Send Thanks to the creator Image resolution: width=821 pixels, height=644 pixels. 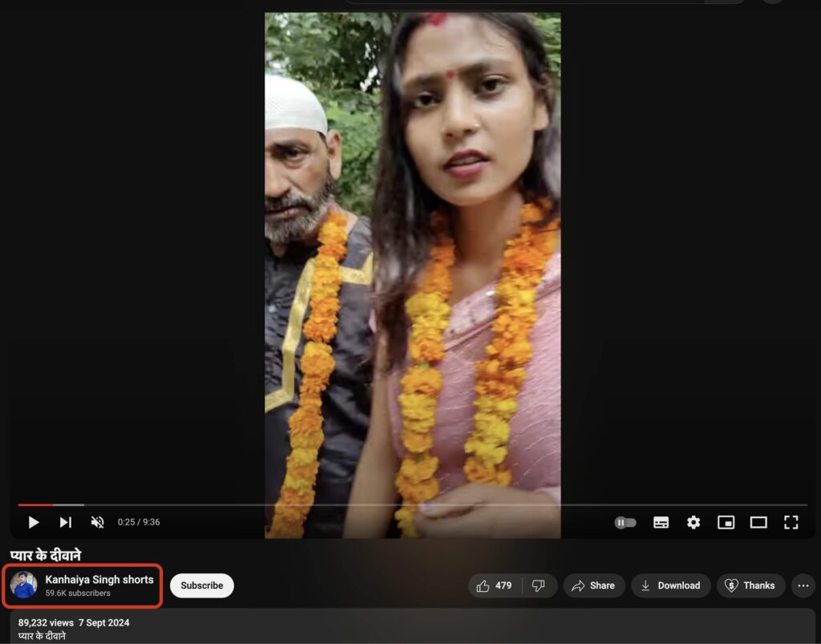pos(750,585)
